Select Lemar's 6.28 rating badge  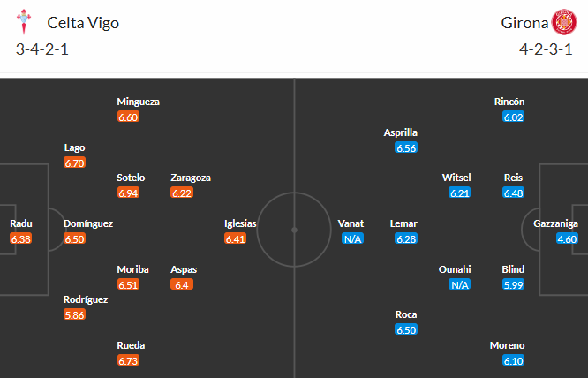click(406, 238)
